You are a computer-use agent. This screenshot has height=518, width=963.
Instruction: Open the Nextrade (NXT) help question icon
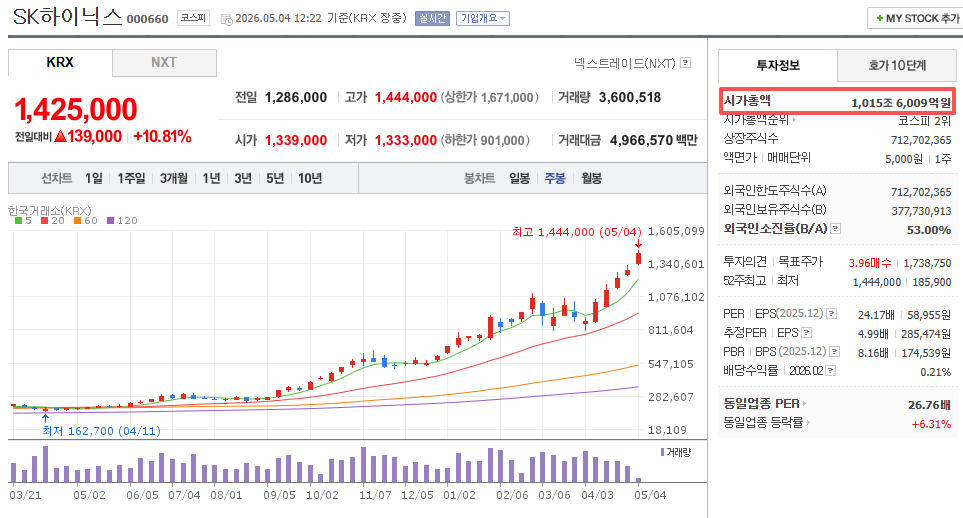pos(686,63)
